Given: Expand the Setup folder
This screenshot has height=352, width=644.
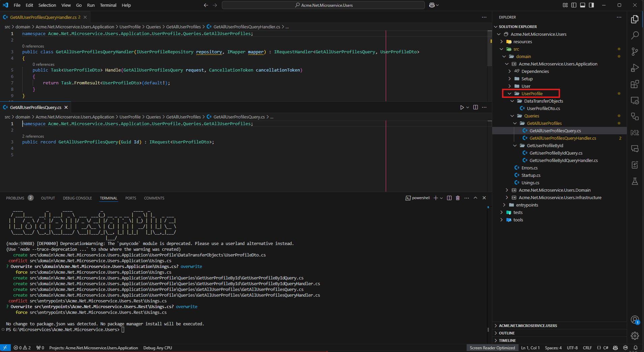Looking at the screenshot, I should (509, 79).
